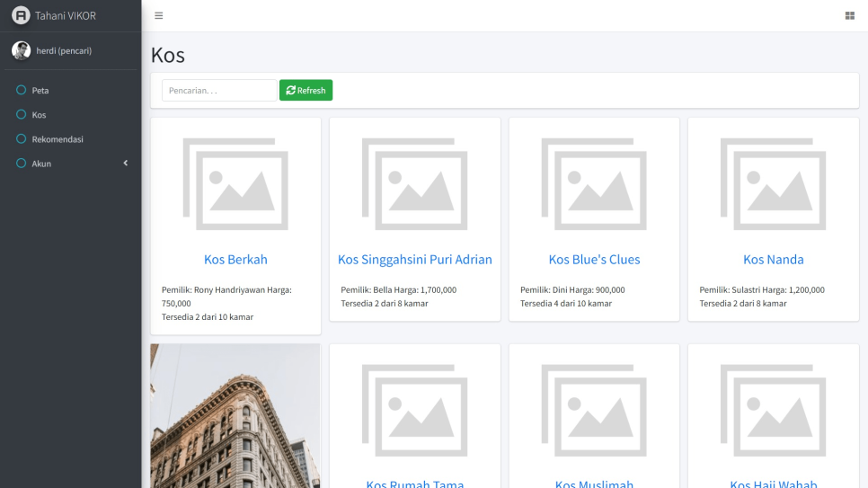Click the Kos Berkah placeholder image
Viewport: 868px width, 488px height.
pos(235,183)
